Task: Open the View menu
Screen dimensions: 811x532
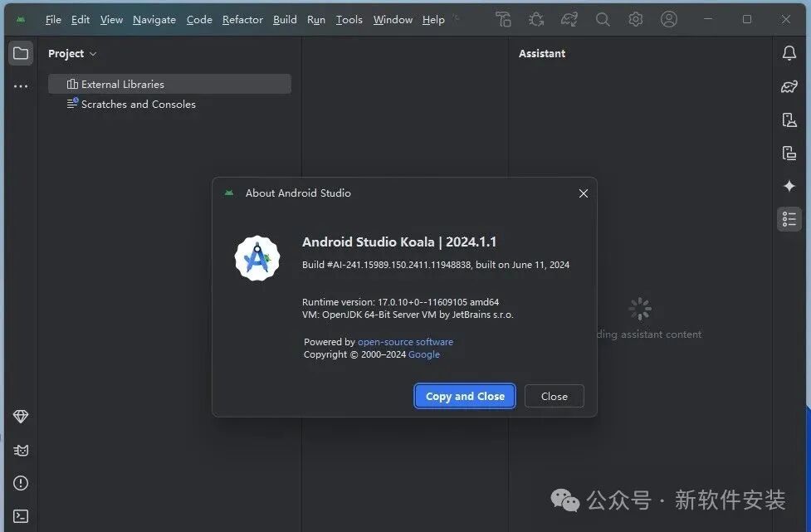Action: [111, 20]
